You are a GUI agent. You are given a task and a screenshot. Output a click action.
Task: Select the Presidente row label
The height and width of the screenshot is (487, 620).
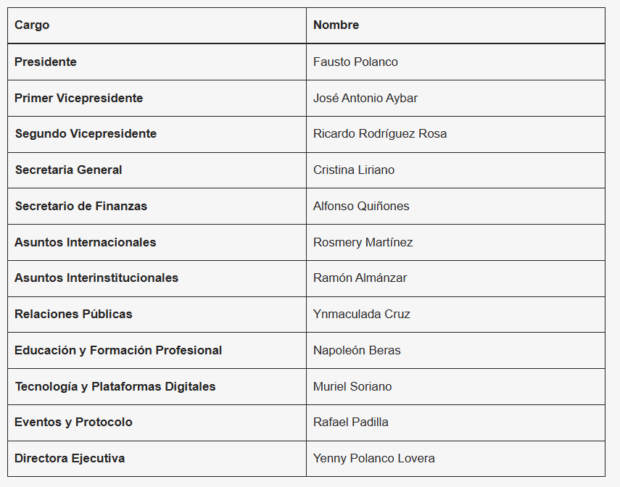coord(45,62)
